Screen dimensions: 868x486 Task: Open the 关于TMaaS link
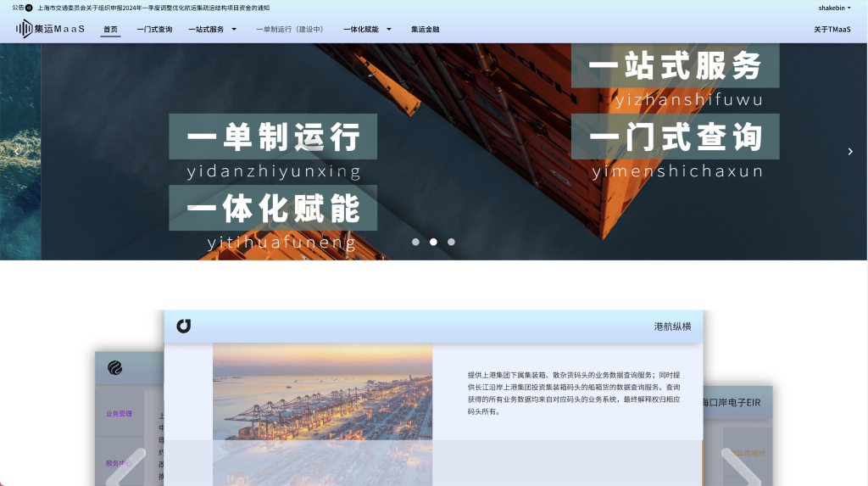tap(832, 29)
